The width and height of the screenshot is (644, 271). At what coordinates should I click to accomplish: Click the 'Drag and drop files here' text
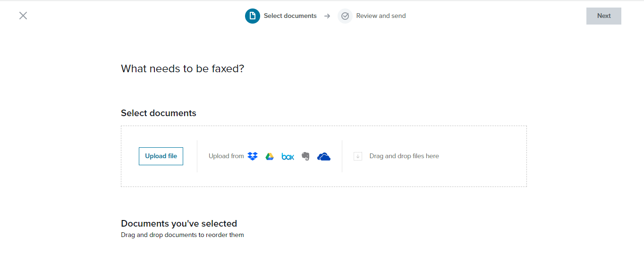click(x=404, y=156)
